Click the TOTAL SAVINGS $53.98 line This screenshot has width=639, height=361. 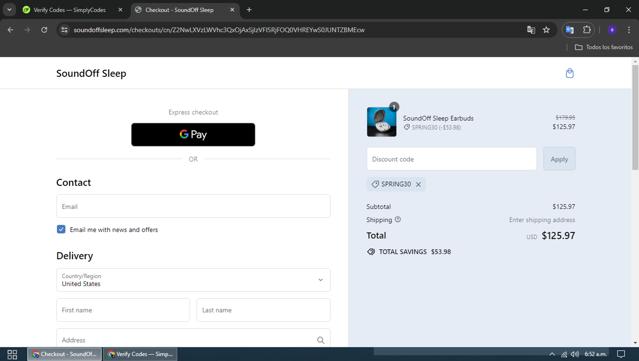pyautogui.click(x=409, y=252)
